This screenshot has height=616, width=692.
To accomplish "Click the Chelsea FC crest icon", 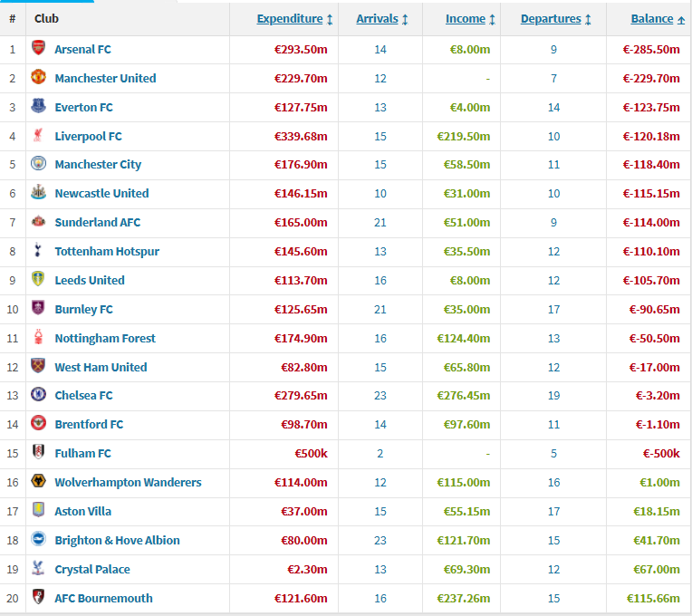I will pos(38,394).
